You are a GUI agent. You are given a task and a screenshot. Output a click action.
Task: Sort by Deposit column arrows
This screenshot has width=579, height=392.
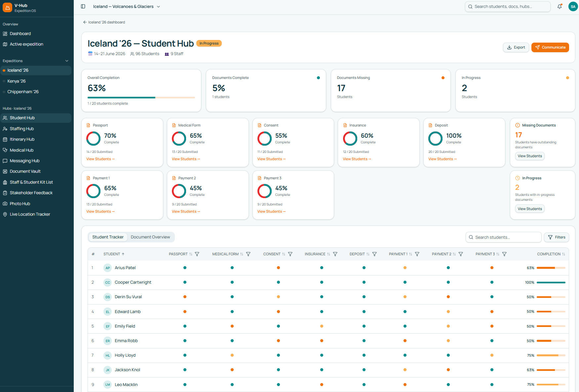[368, 254]
